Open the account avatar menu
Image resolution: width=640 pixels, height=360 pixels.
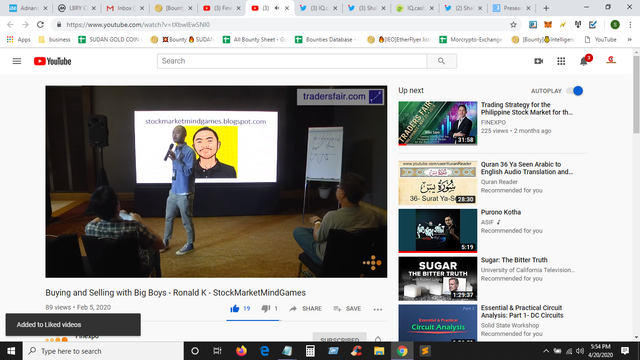[611, 60]
